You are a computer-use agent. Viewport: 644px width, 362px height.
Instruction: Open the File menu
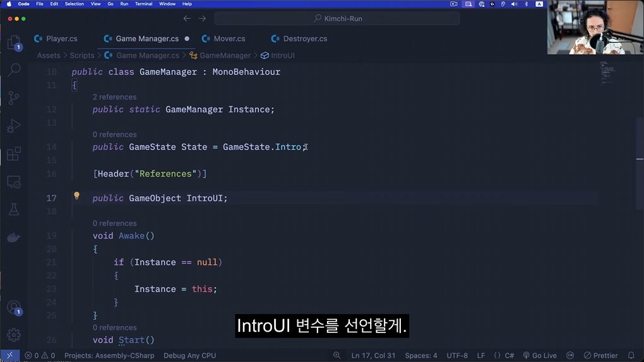click(39, 4)
